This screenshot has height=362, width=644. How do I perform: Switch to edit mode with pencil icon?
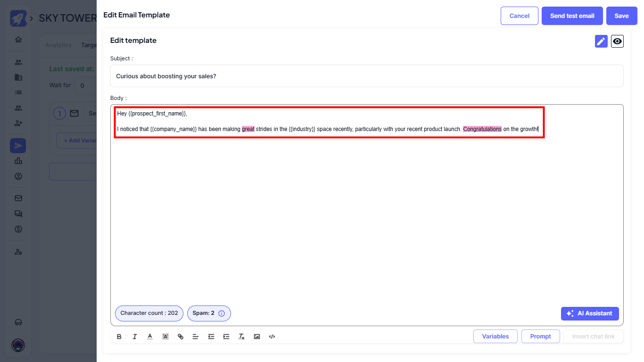click(601, 41)
